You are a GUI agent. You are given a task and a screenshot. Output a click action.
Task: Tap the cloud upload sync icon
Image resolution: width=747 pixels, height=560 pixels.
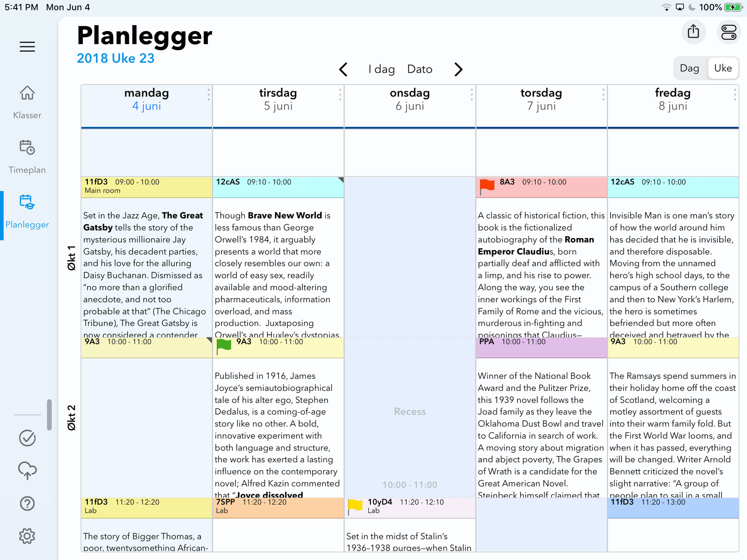click(x=27, y=470)
